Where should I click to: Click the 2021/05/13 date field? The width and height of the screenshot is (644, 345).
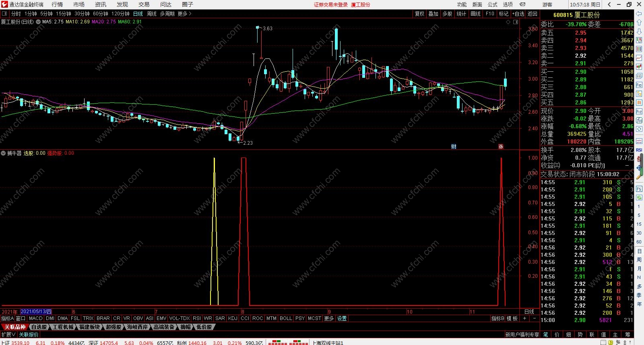pyautogui.click(x=36, y=312)
